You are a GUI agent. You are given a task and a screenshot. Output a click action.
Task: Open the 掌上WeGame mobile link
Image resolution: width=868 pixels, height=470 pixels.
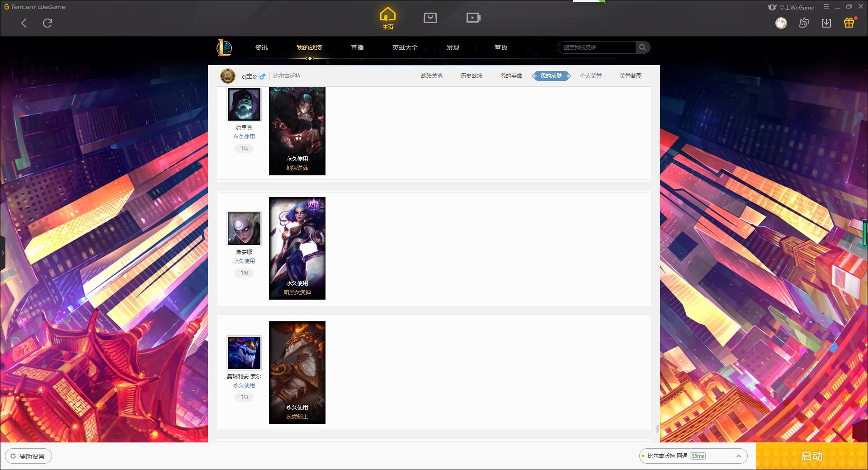pyautogui.click(x=791, y=7)
